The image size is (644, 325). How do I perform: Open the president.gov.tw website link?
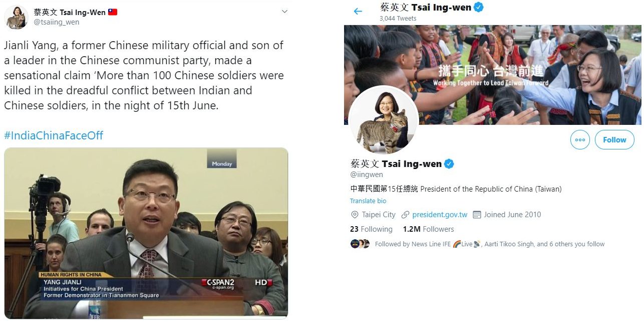coord(440,215)
